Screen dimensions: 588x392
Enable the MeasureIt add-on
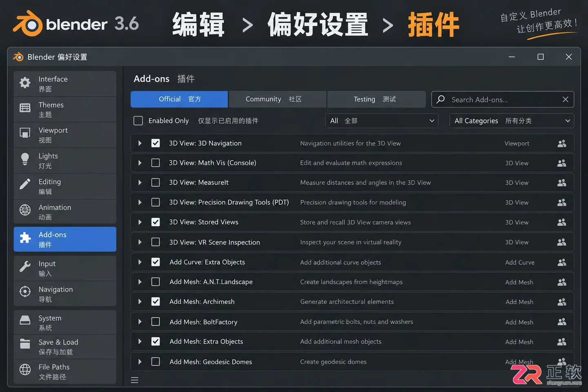pos(156,183)
